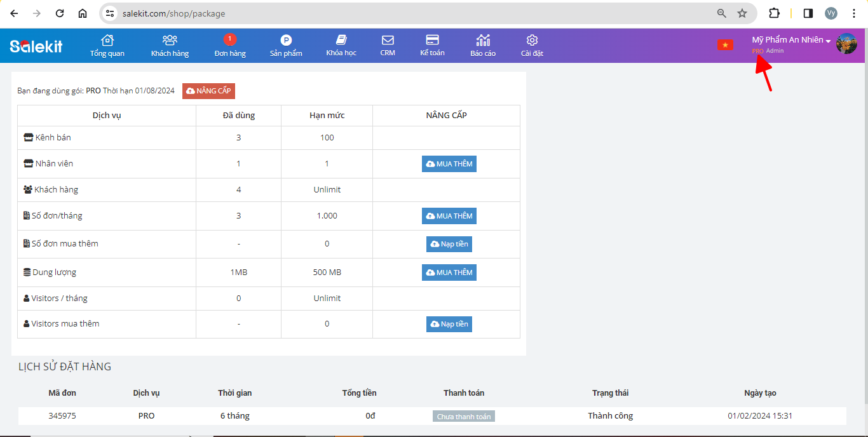The height and width of the screenshot is (437, 868).
Task: Open the Báo cáo chart icon
Action: (x=483, y=41)
